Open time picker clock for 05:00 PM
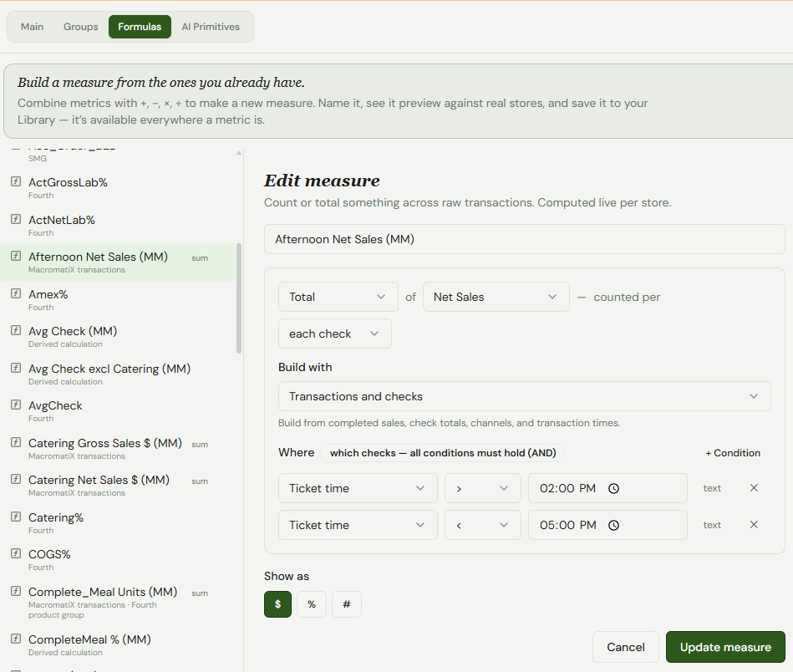The image size is (793, 672). click(613, 525)
